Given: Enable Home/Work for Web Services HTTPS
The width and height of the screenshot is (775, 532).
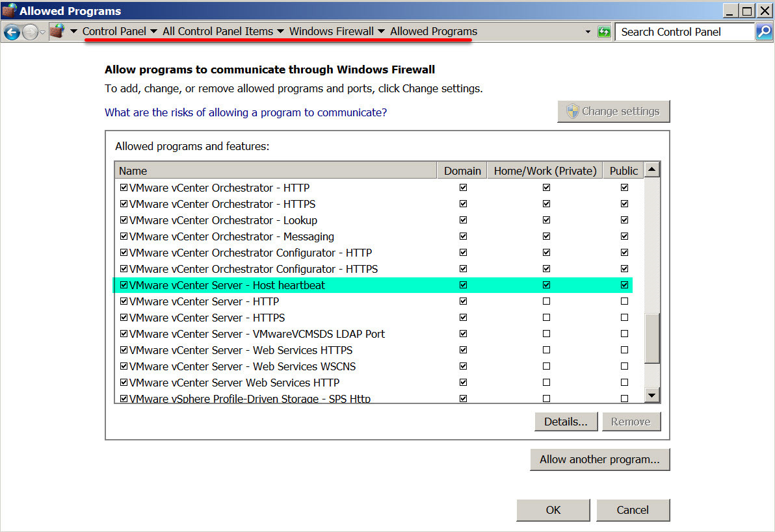Looking at the screenshot, I should tap(546, 349).
